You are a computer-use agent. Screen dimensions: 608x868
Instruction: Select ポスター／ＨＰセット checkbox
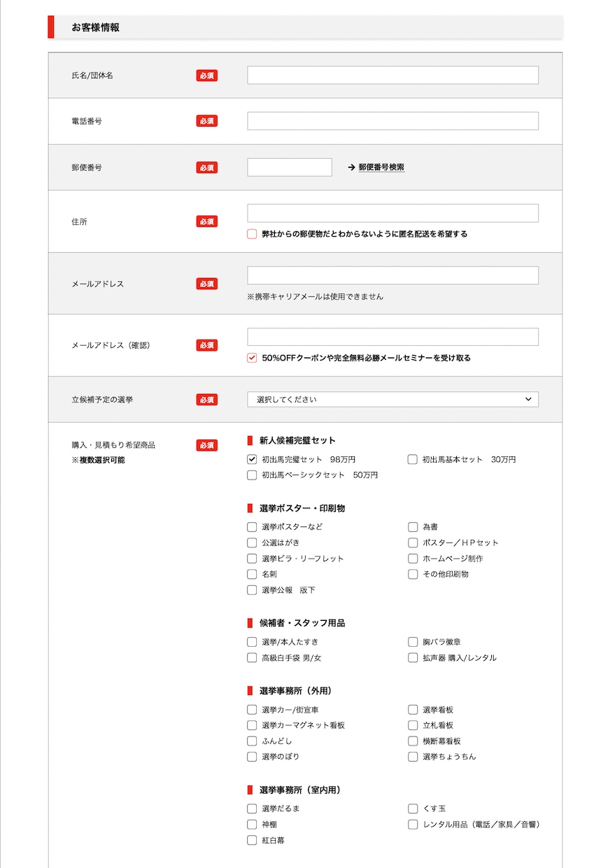pos(413,542)
